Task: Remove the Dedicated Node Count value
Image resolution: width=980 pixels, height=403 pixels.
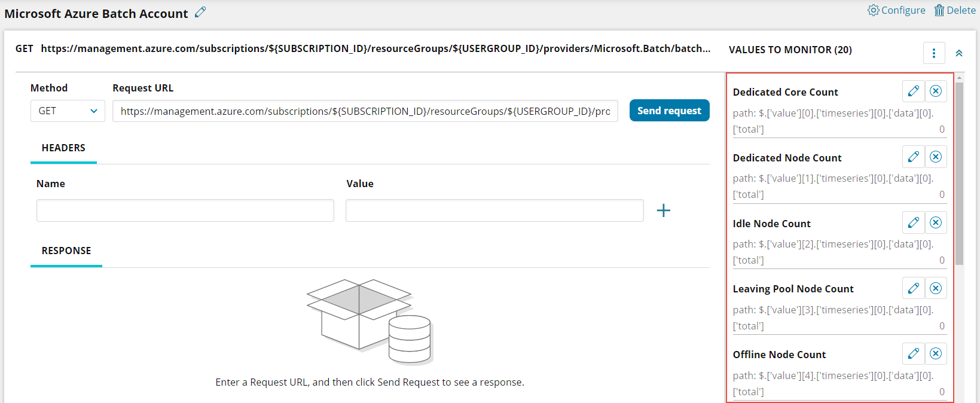Action: tap(936, 157)
